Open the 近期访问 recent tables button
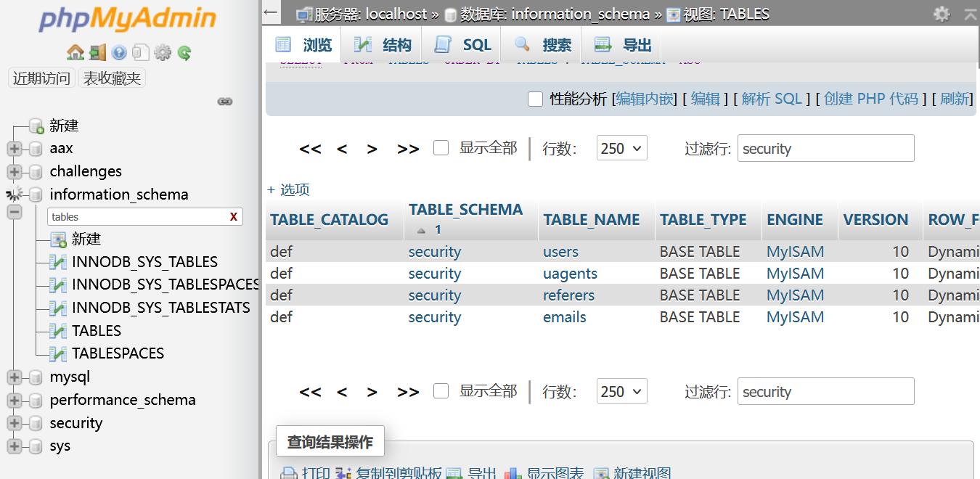This screenshot has width=980, height=479. [41, 78]
